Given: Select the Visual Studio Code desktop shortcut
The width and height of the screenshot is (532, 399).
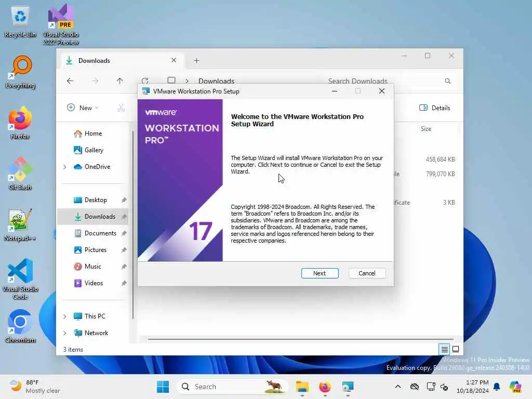Looking at the screenshot, I should 20,279.
